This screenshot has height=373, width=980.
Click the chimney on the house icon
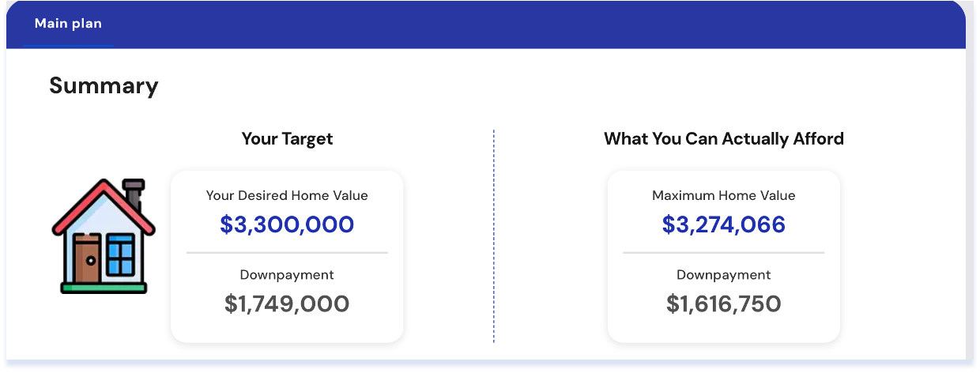click(x=134, y=192)
